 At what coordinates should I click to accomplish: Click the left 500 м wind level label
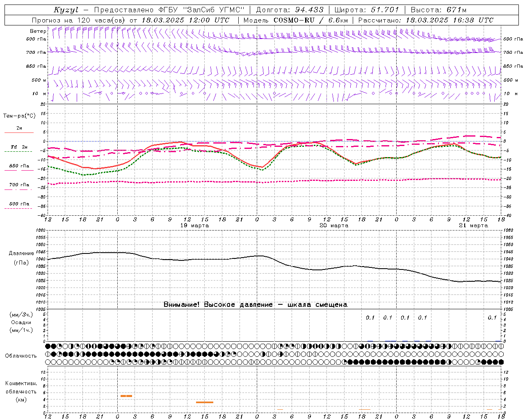click(39, 80)
